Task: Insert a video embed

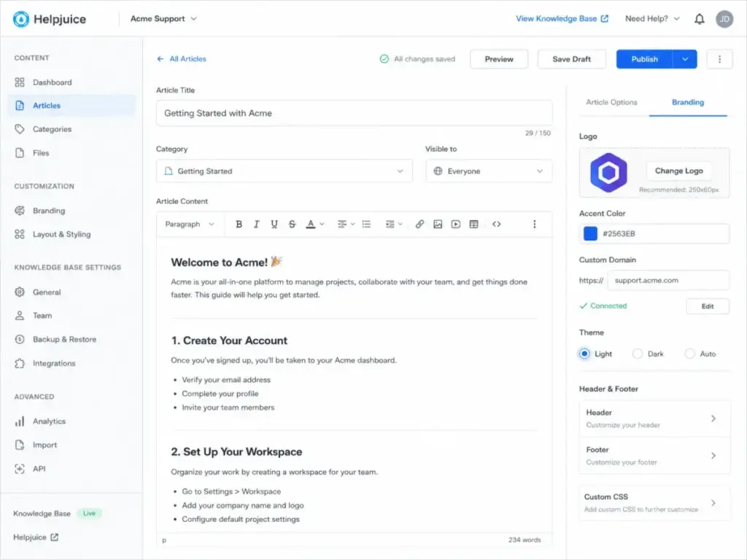Action: (455, 225)
